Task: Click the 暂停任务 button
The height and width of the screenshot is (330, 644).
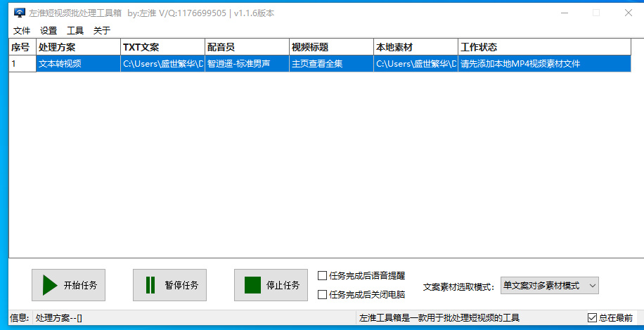Action: click(x=169, y=285)
